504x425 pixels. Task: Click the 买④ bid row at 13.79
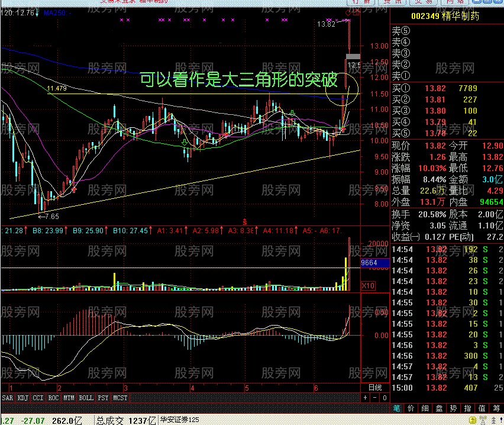447,122
